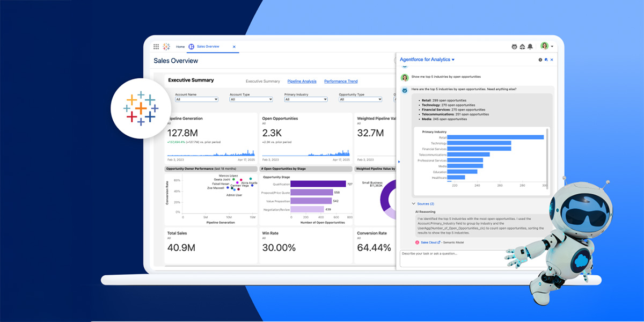Open the Astro agent icon in header
This screenshot has width=644, height=322.
point(514,47)
